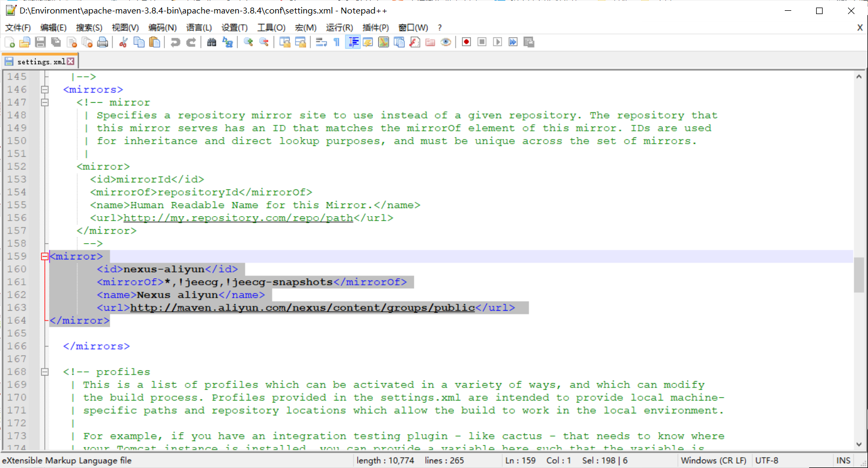Open the Document Map toolbar icon
Viewport: 868px width, 468px height.
click(x=384, y=42)
